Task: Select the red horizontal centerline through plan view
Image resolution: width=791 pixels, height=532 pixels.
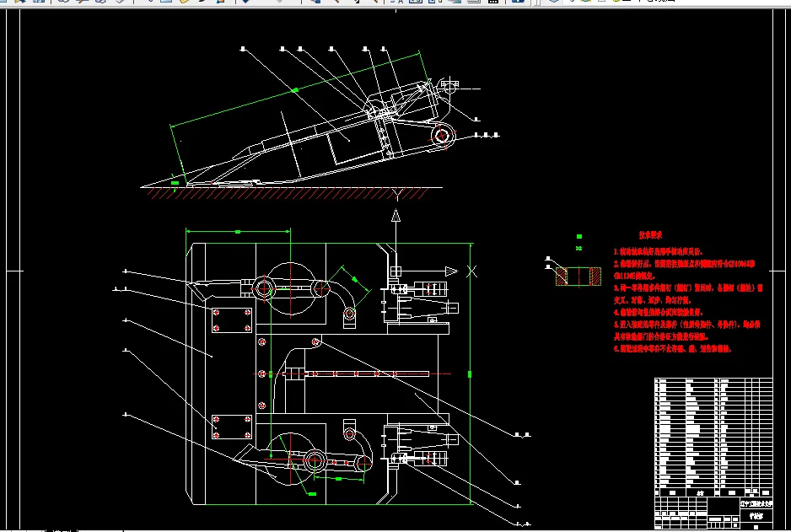Action: click(352, 374)
